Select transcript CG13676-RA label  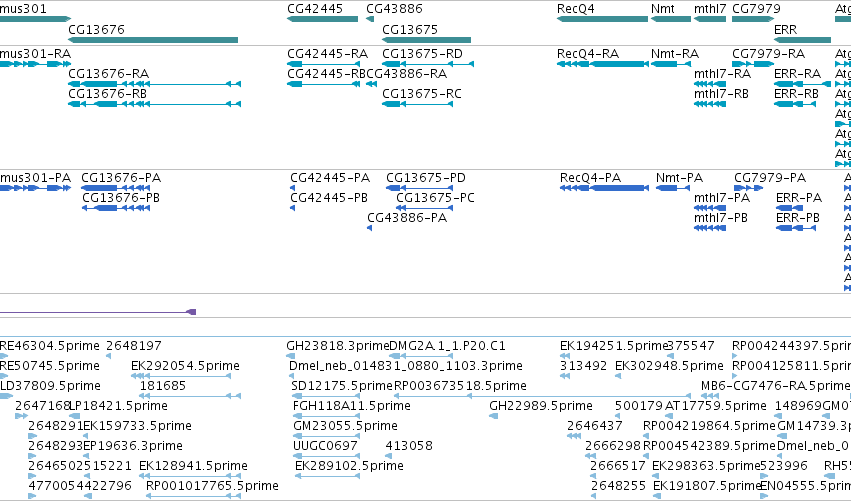click(109, 74)
